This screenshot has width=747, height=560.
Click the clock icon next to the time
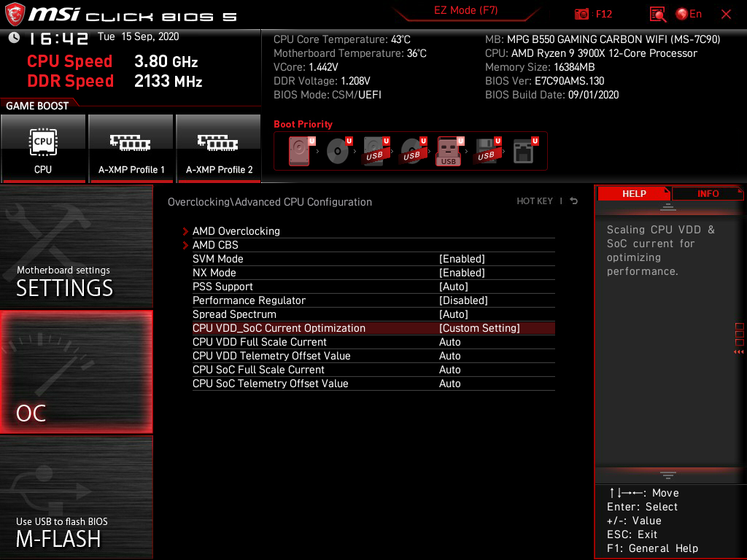[14, 38]
